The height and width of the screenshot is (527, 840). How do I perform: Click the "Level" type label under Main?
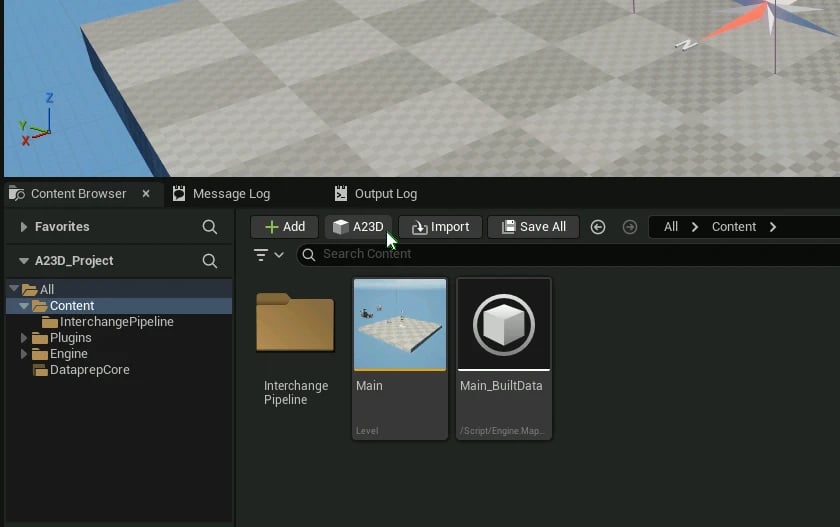[x=367, y=431]
